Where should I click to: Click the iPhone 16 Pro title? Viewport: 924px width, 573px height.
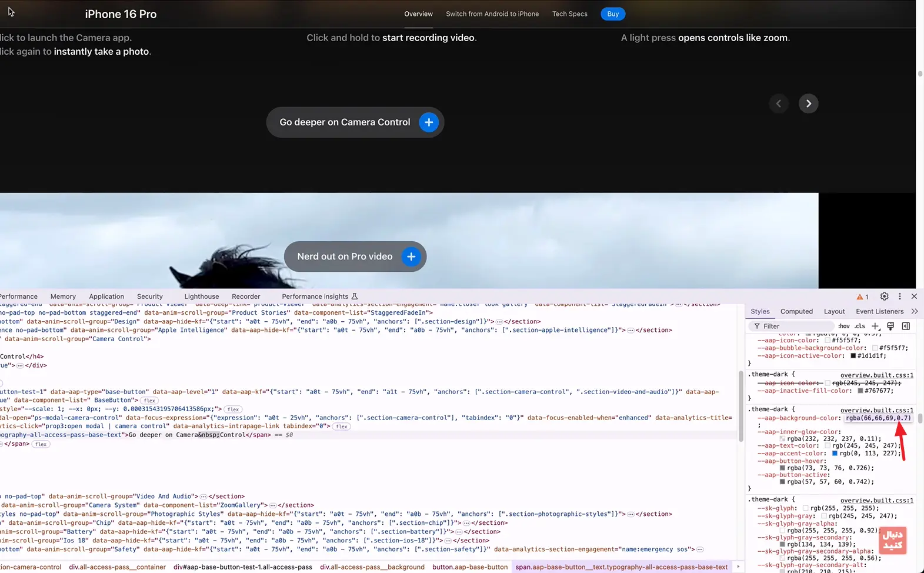click(x=121, y=14)
